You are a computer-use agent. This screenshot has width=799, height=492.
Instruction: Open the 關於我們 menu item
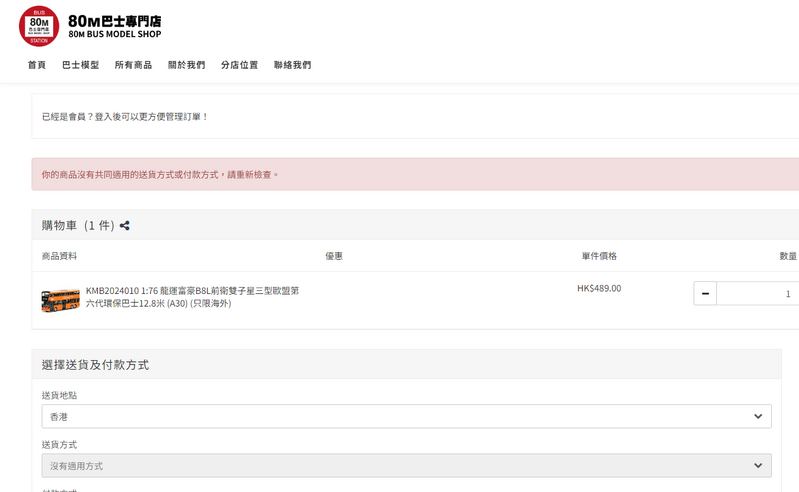(187, 65)
